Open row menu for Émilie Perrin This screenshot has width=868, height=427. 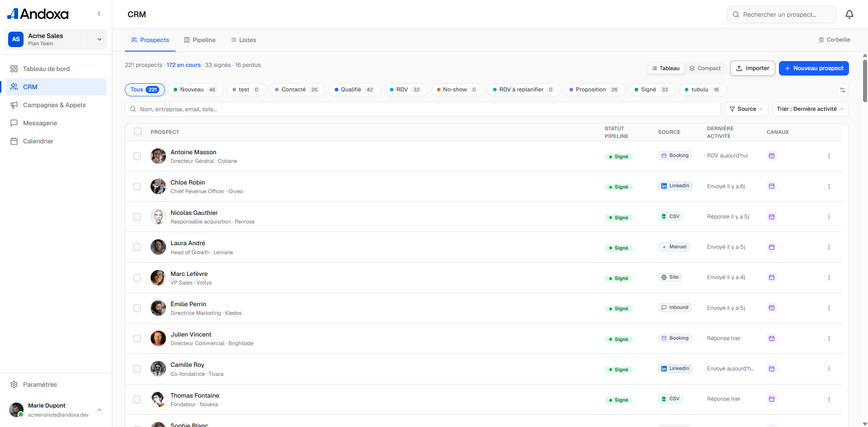tap(829, 308)
